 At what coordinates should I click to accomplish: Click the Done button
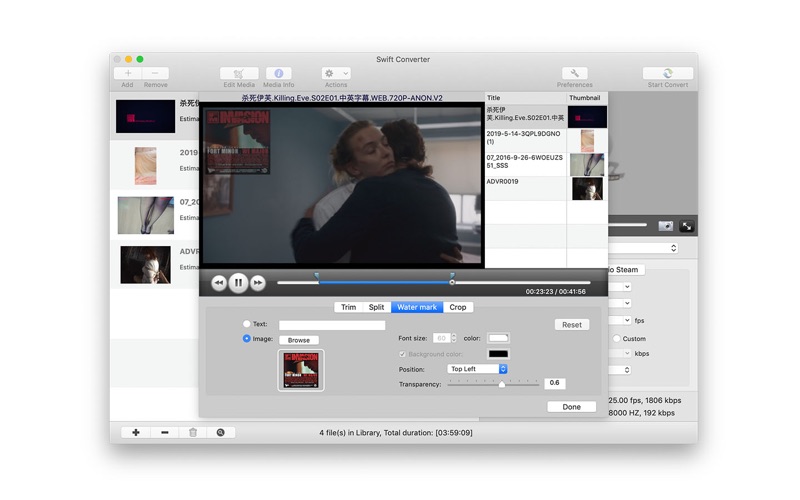571,407
